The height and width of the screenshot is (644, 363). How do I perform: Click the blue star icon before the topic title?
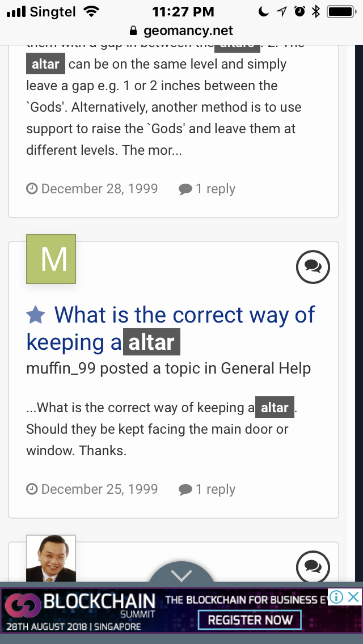[36, 315]
